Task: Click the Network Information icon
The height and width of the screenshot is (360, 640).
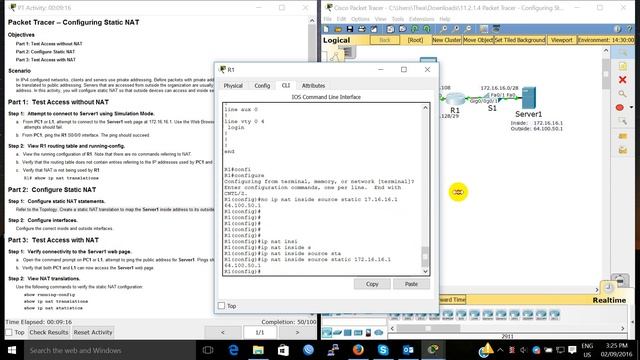Action: [x=618, y=29]
